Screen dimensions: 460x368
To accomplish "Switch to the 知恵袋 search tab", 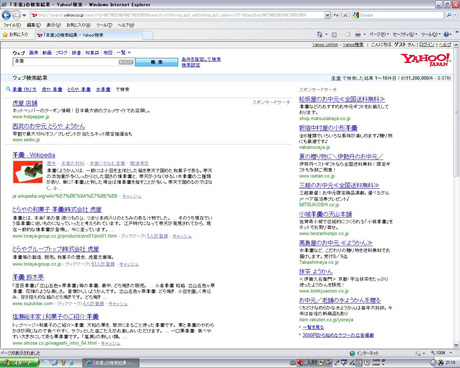I will pos(92,53).
